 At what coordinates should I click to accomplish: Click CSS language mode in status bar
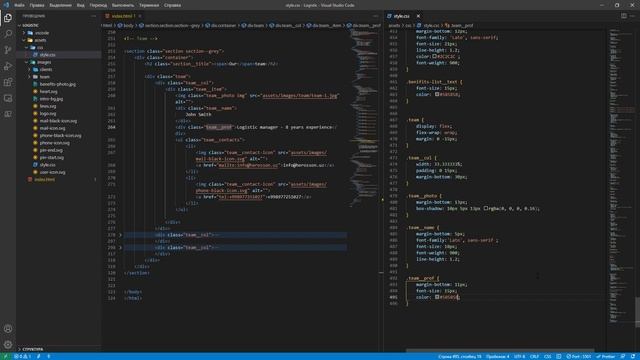(x=547, y=356)
